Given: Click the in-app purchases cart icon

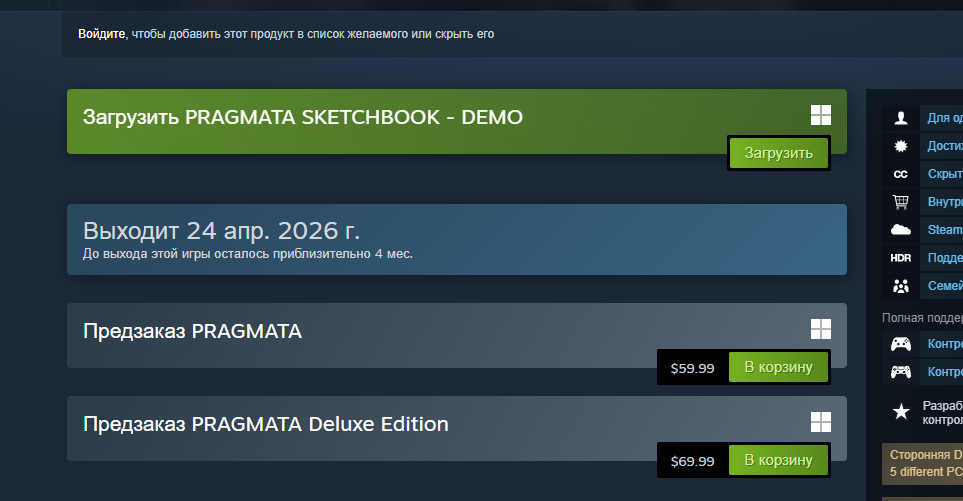Looking at the screenshot, I should 901,202.
